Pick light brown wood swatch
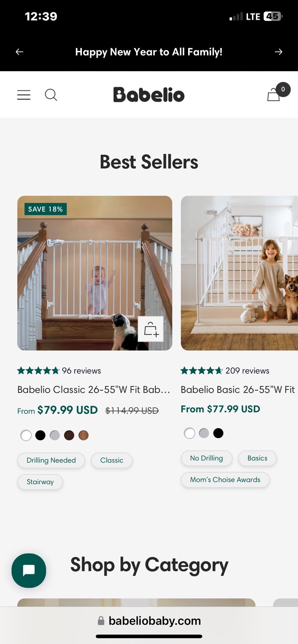298x644 pixels. pyautogui.click(x=83, y=435)
